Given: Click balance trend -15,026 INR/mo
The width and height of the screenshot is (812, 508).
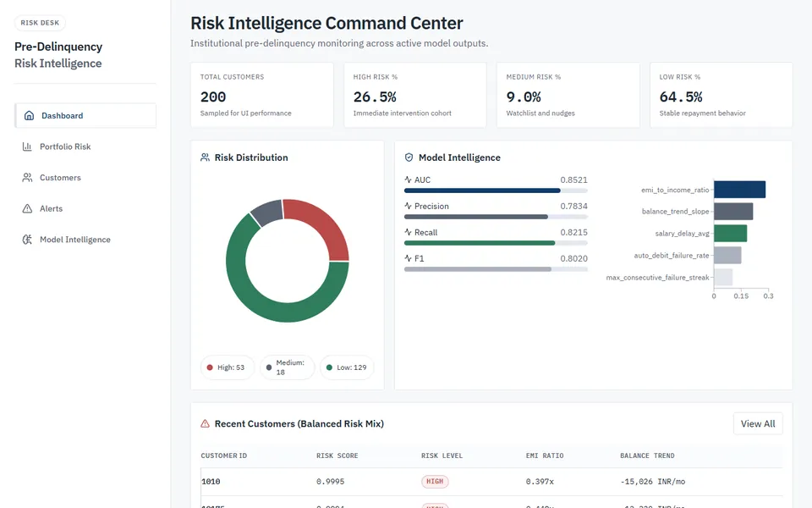Looking at the screenshot, I should (652, 482).
